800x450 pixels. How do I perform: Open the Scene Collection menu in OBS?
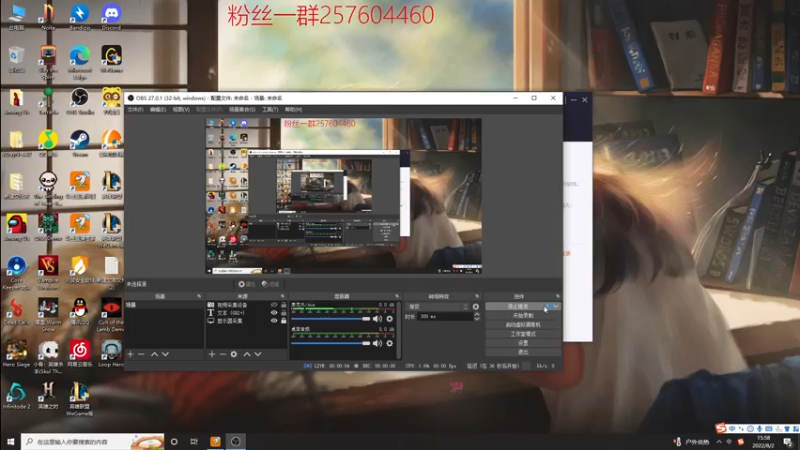tap(242, 110)
